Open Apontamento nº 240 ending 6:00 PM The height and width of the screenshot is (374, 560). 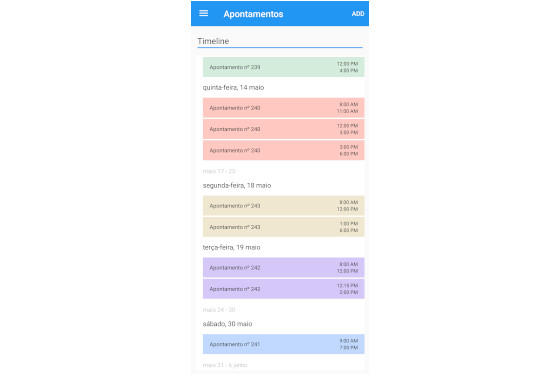click(284, 150)
